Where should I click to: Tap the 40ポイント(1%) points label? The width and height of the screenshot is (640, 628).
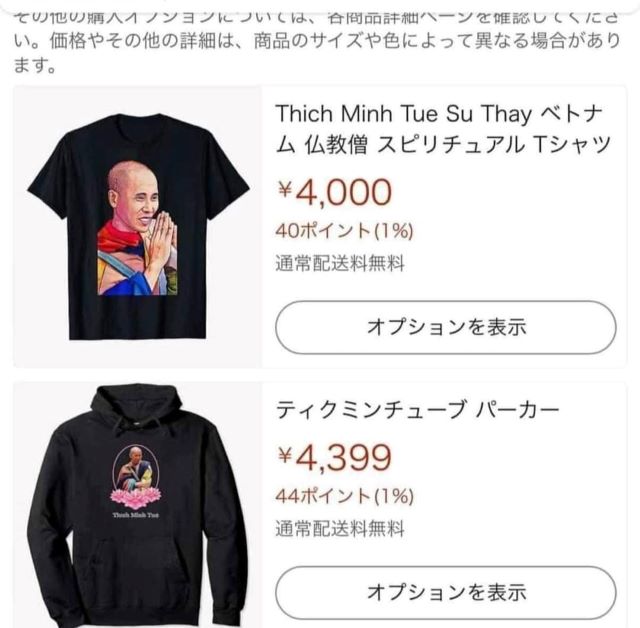coord(344,231)
